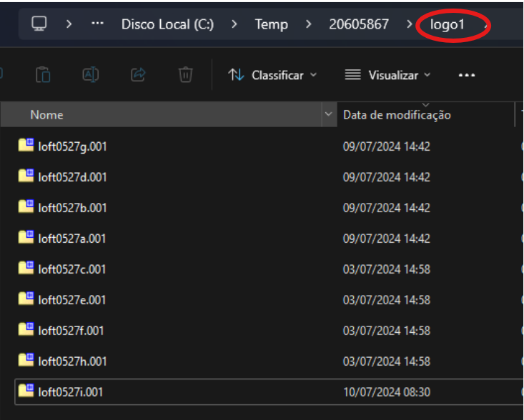
Task: Expand the chevron after Temp breadcrumb
Action: (x=308, y=24)
